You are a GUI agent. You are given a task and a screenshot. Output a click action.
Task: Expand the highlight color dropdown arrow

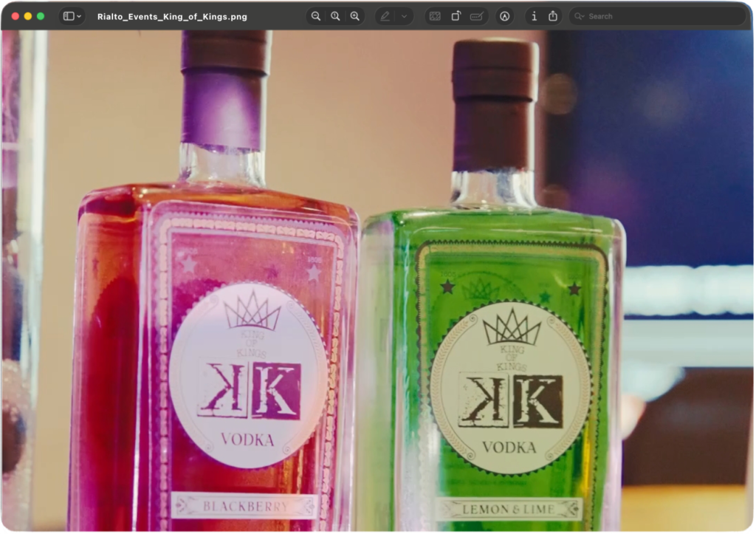point(404,16)
